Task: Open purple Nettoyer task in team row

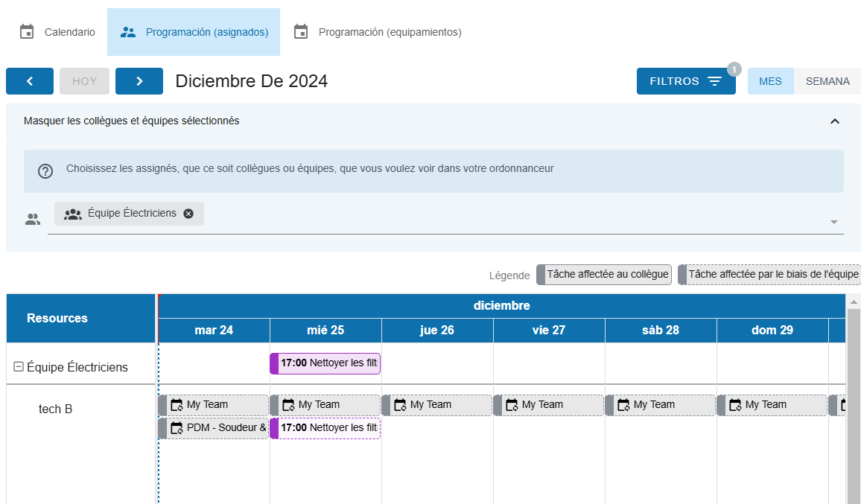Action: pos(325,363)
